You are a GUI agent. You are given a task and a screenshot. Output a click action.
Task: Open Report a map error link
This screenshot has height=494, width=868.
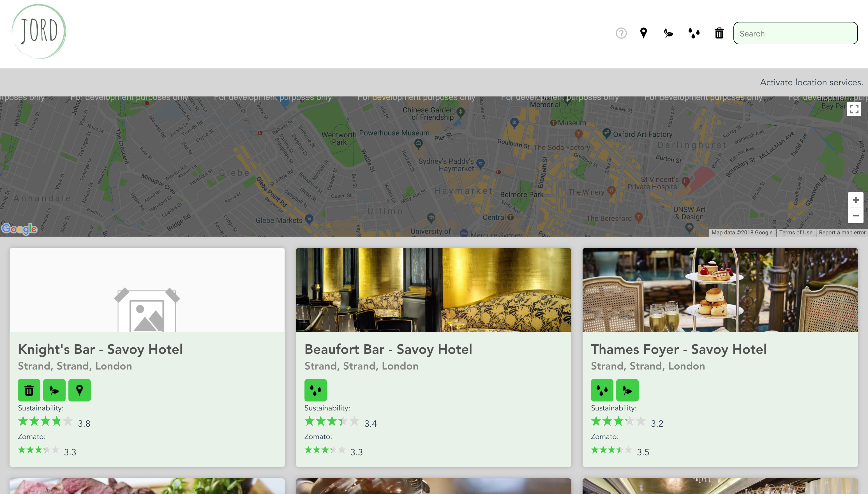click(x=842, y=232)
